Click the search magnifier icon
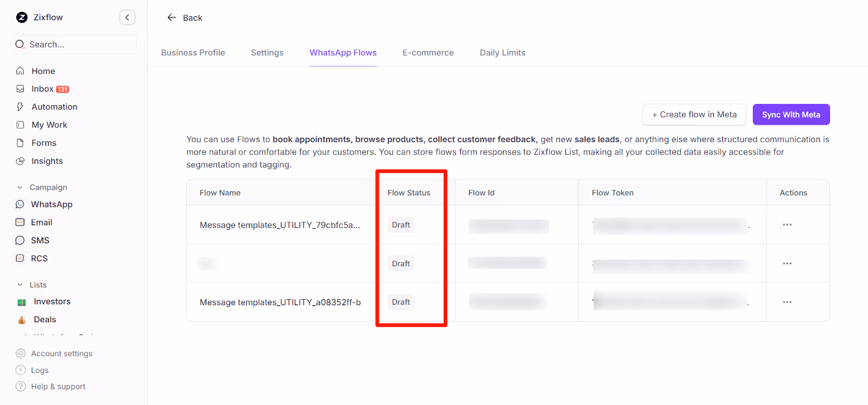The image size is (868, 405). 20,44
